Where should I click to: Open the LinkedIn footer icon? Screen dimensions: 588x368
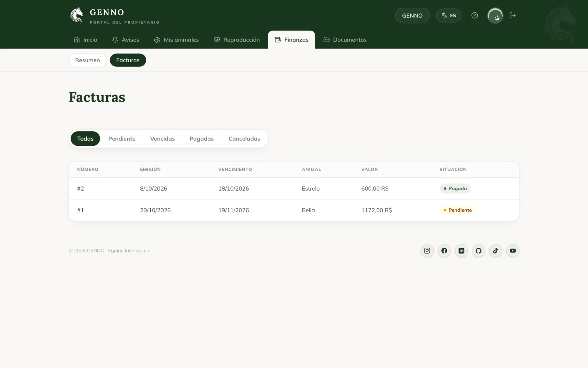click(x=461, y=251)
